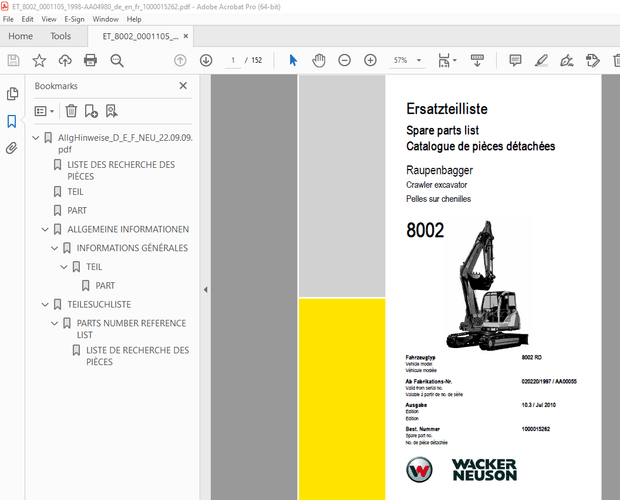The width and height of the screenshot is (620, 500).
Task: Go to next page arrow
Action: (x=206, y=60)
